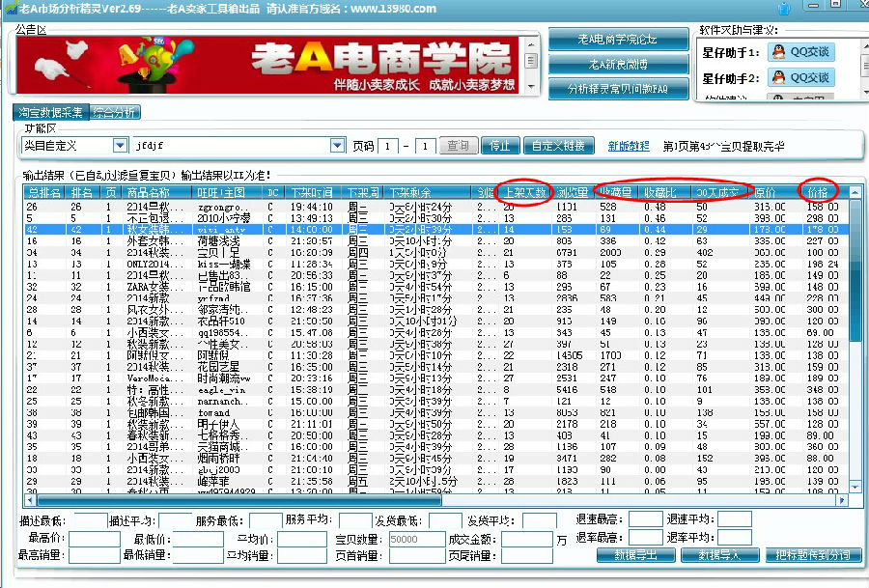Click the 数据导出 button
Screen dimensions: 869x588
coord(635,555)
